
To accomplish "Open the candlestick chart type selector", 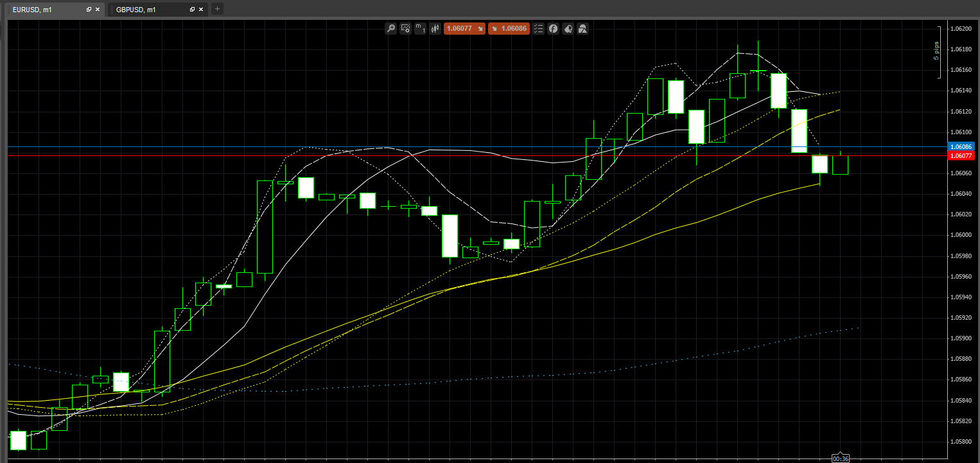I will tap(435, 28).
